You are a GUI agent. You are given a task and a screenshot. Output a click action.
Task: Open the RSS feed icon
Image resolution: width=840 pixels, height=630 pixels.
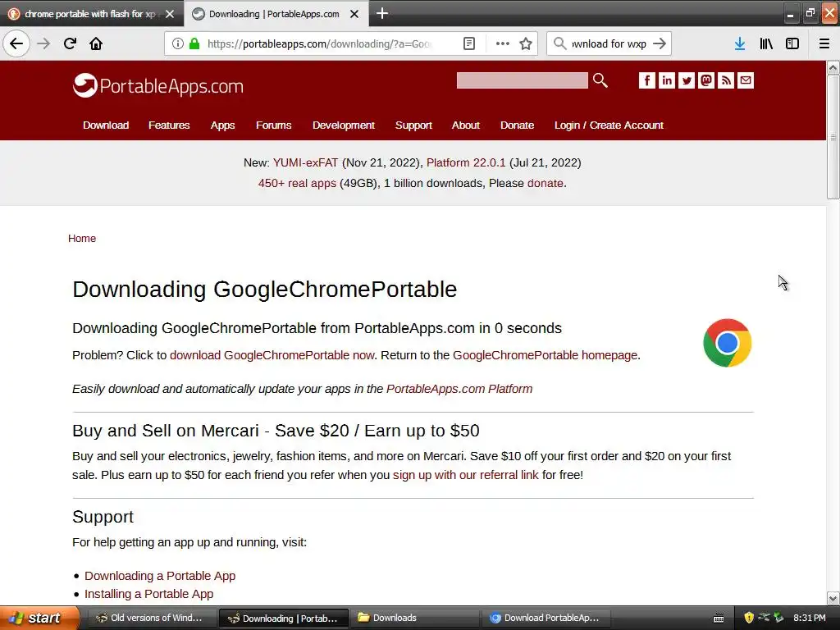726,80
